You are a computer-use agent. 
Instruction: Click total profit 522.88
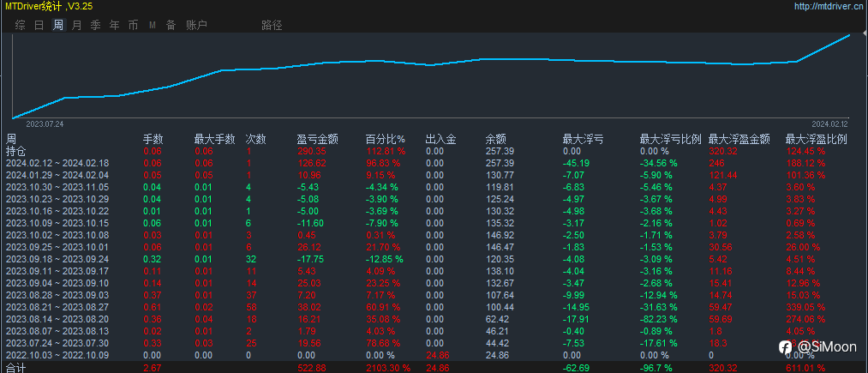[x=311, y=368]
